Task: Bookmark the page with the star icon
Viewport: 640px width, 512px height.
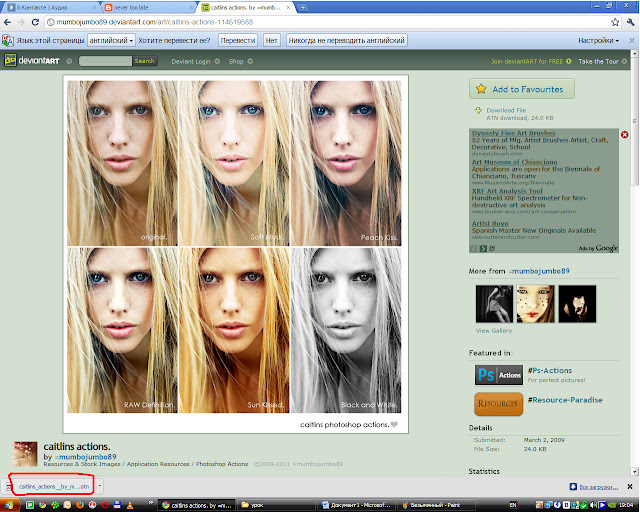Action: point(615,22)
